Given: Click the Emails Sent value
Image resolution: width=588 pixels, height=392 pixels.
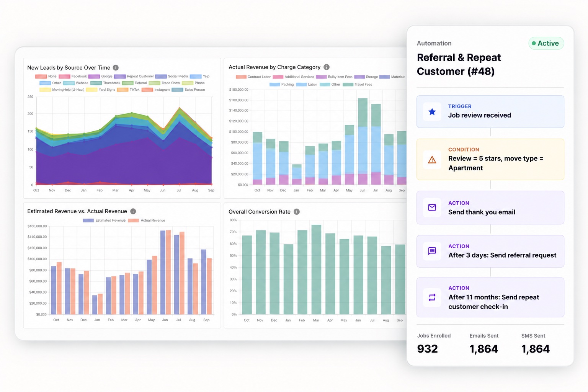Looking at the screenshot, I should [x=483, y=349].
